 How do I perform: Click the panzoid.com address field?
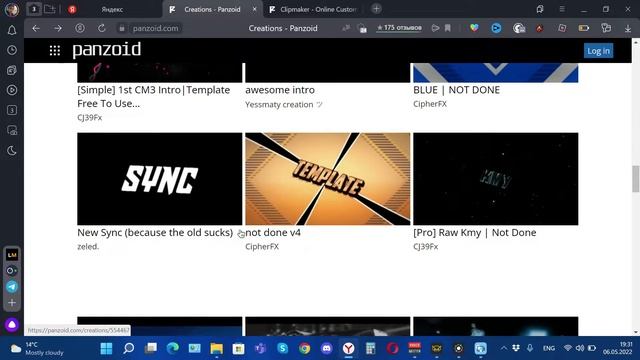point(156,28)
